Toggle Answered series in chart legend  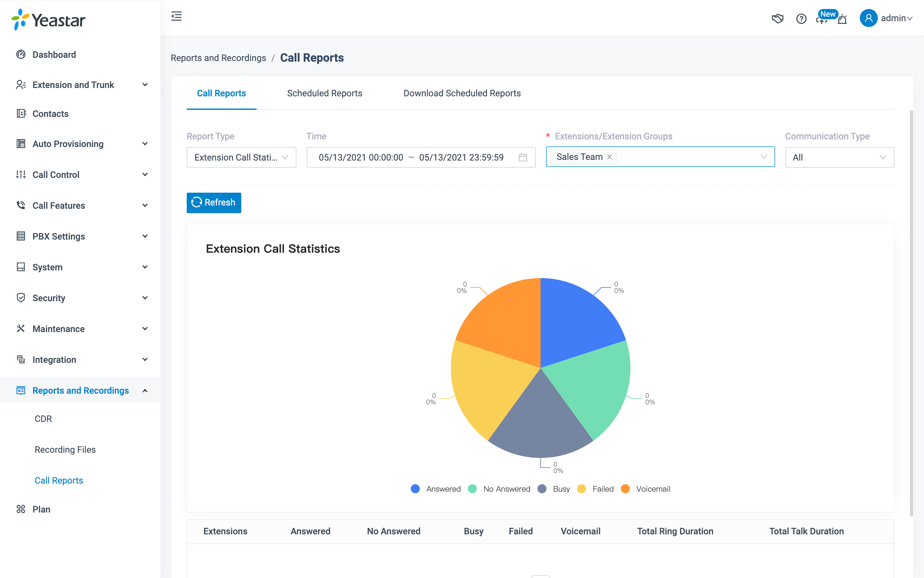(x=436, y=489)
